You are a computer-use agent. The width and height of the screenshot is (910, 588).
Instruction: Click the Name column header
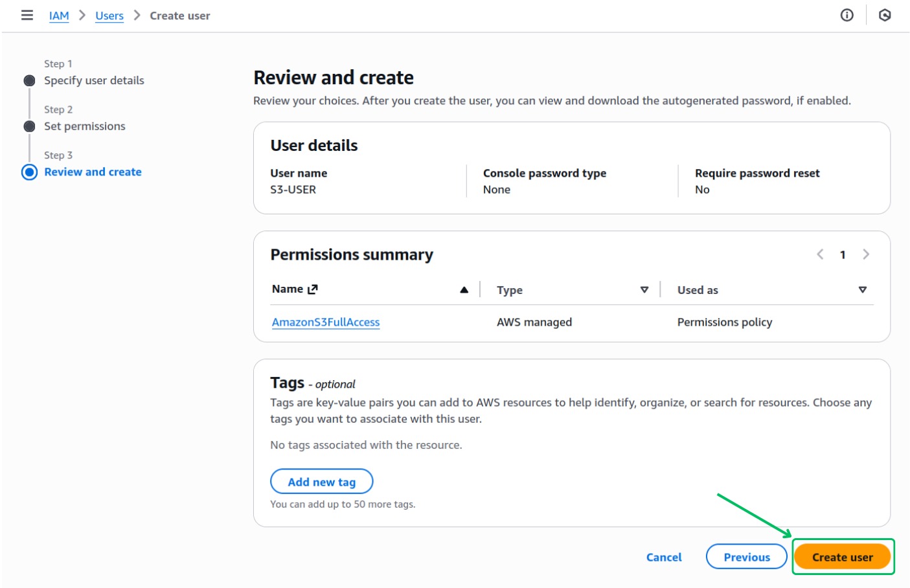tap(288, 289)
